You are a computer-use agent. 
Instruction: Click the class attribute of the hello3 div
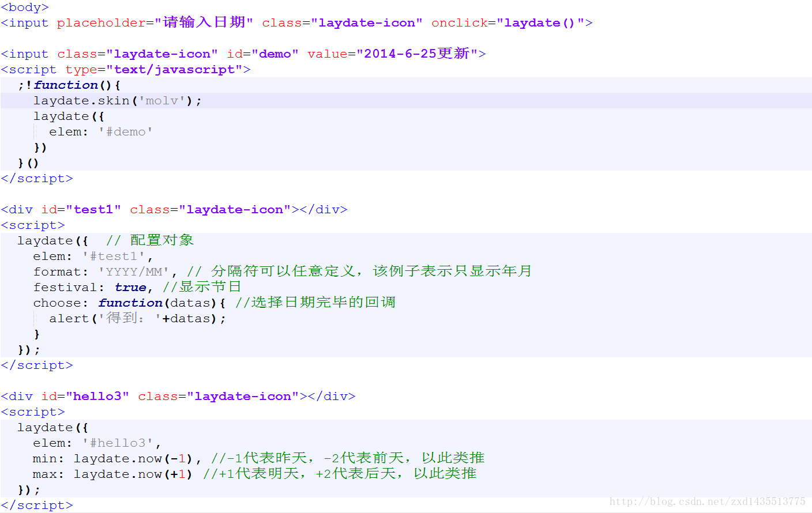(x=218, y=397)
